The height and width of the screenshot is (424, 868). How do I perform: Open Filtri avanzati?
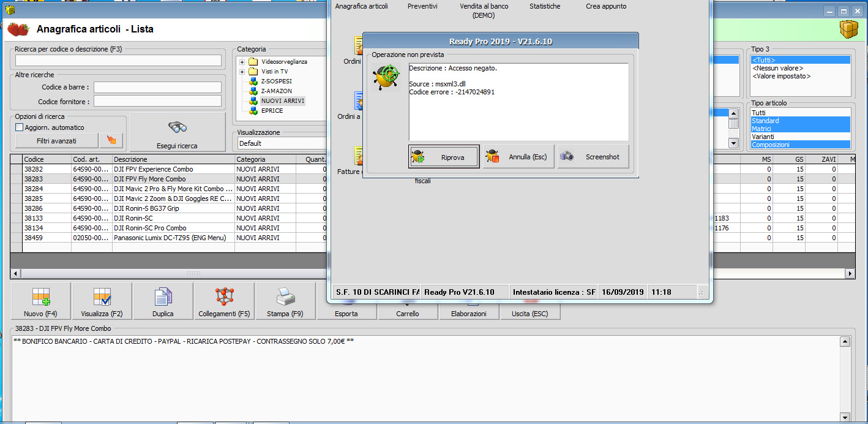point(56,141)
